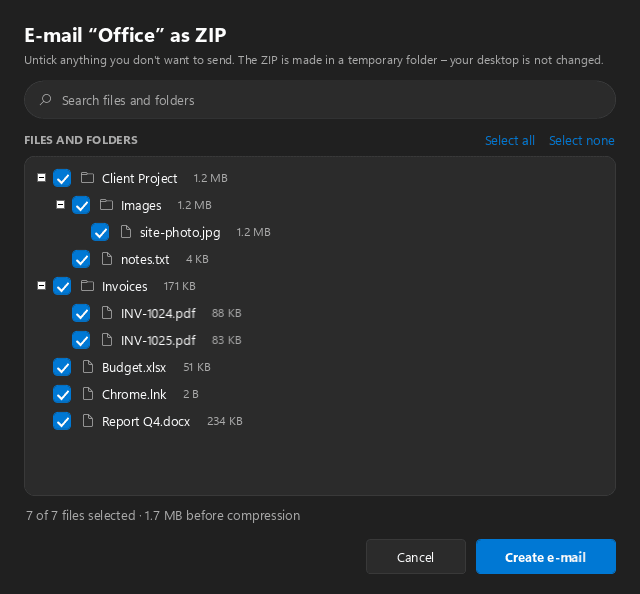The image size is (640, 594).
Task: Select the INV-1024.pdf file name
Action: [x=158, y=313]
